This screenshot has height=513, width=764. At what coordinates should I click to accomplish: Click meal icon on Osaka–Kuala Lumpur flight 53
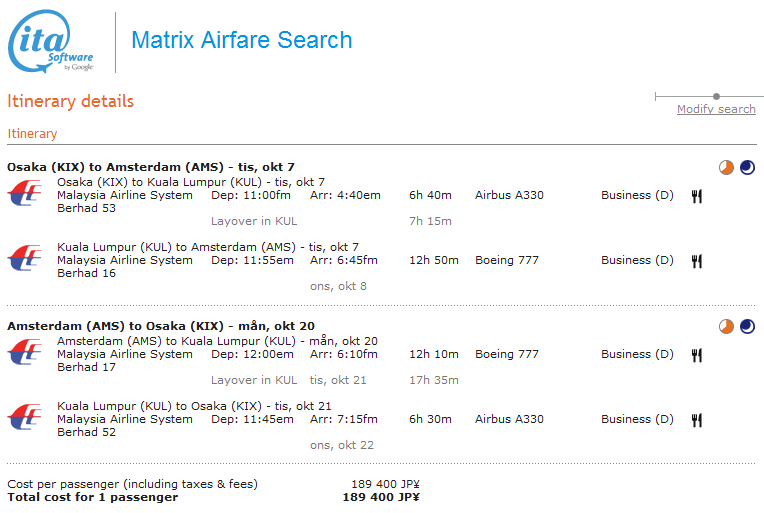coord(697,196)
